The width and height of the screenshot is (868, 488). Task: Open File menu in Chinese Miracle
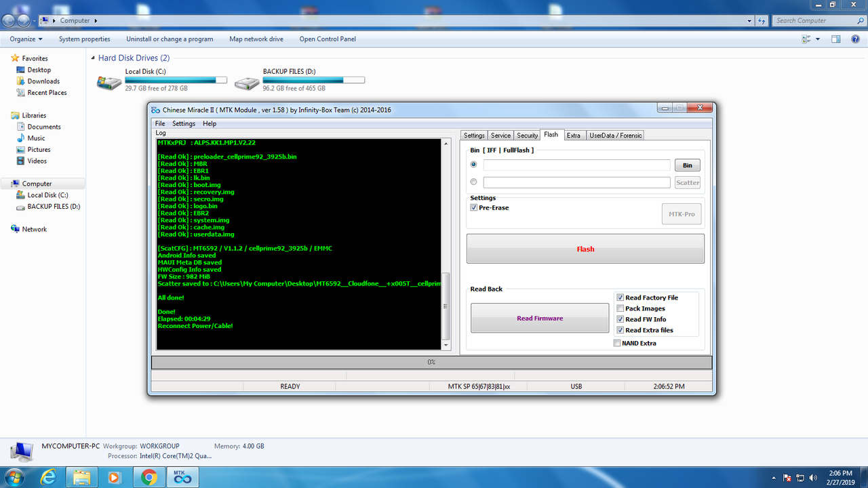coord(160,123)
